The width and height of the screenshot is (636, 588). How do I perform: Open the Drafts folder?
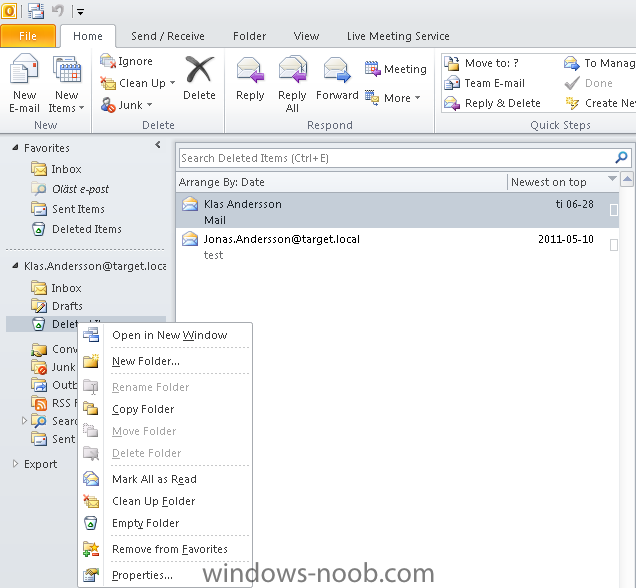57,306
